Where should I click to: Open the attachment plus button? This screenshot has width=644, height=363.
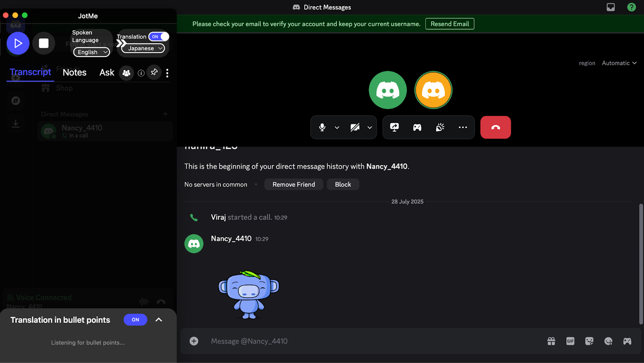click(194, 341)
